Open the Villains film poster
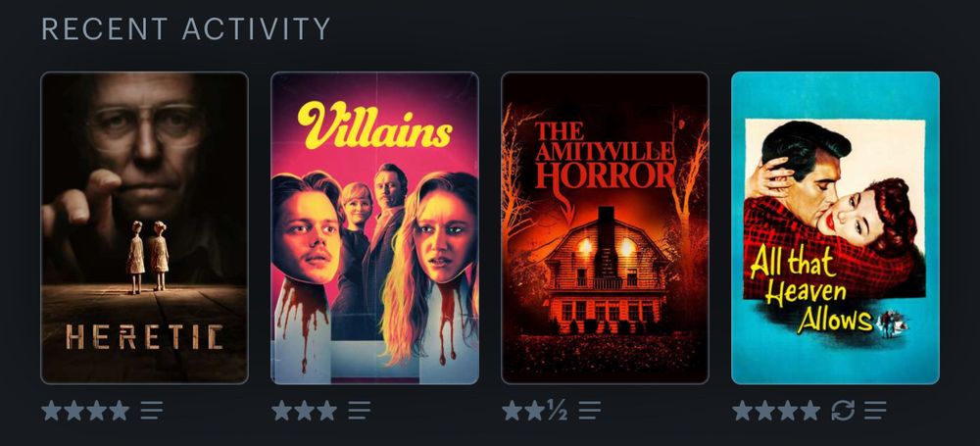The image size is (980, 446). coord(374,227)
